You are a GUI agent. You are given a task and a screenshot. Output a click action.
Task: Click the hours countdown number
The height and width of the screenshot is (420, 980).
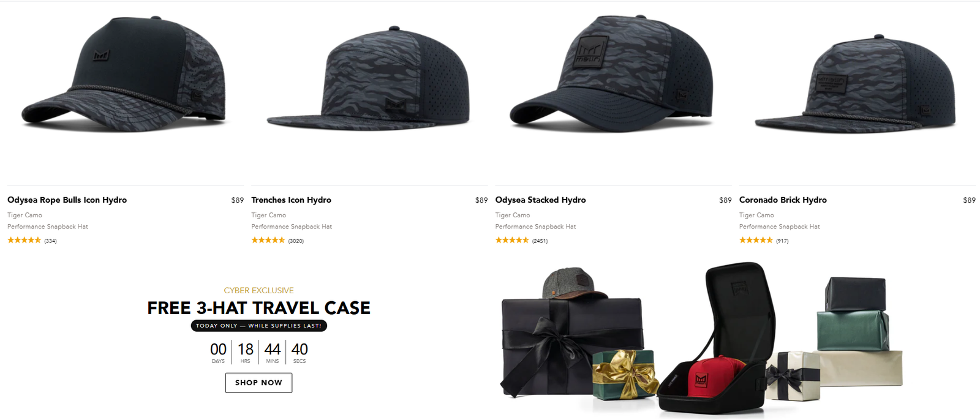click(246, 349)
